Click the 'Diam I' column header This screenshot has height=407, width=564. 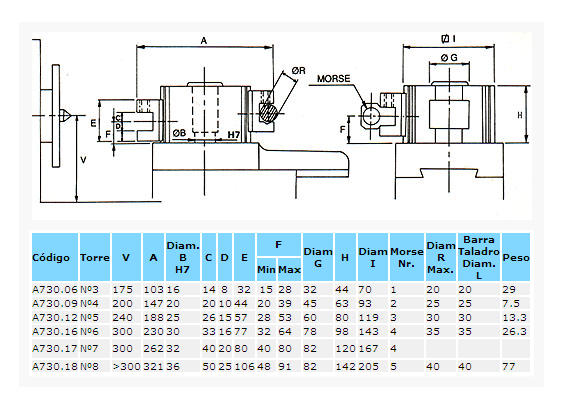(373, 257)
